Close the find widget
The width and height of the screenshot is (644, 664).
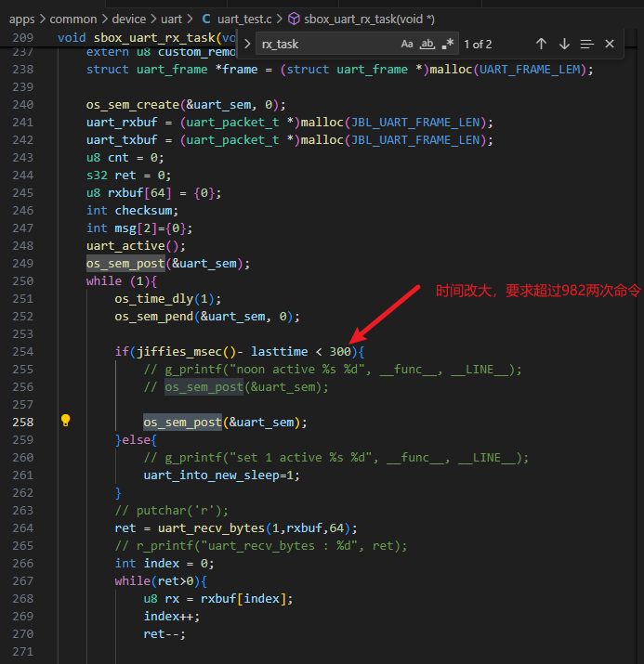coord(610,44)
